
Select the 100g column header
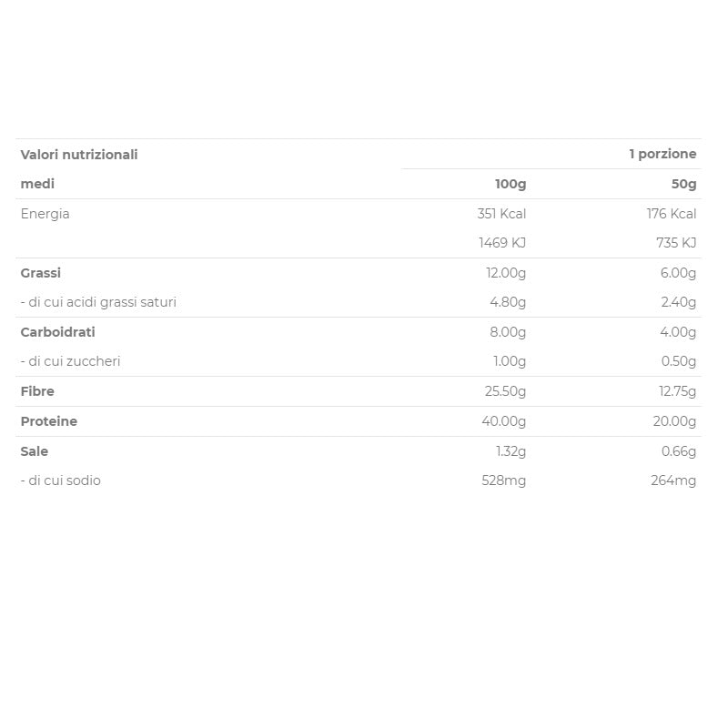pyautogui.click(x=511, y=184)
